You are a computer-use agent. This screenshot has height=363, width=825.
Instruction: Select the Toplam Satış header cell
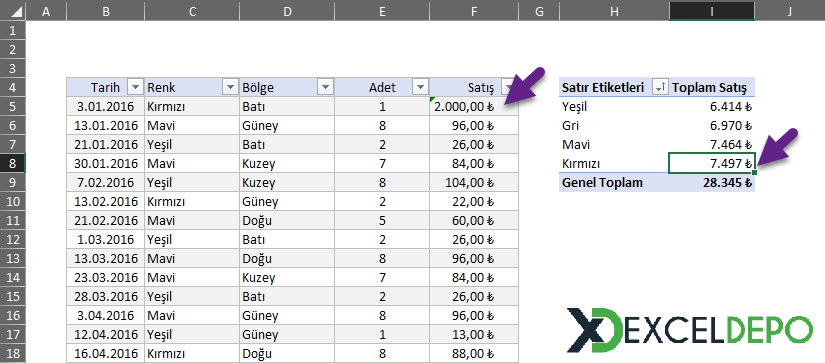pyautogui.click(x=712, y=87)
